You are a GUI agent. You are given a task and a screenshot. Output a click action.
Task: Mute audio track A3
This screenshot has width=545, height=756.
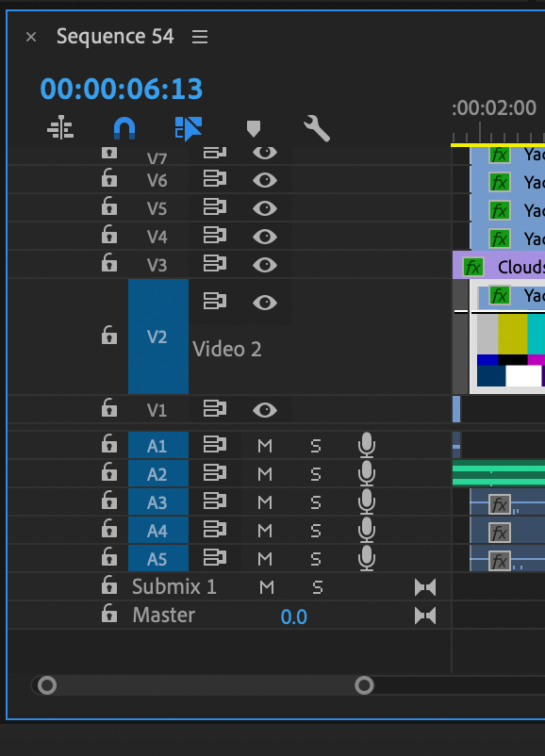tap(265, 502)
